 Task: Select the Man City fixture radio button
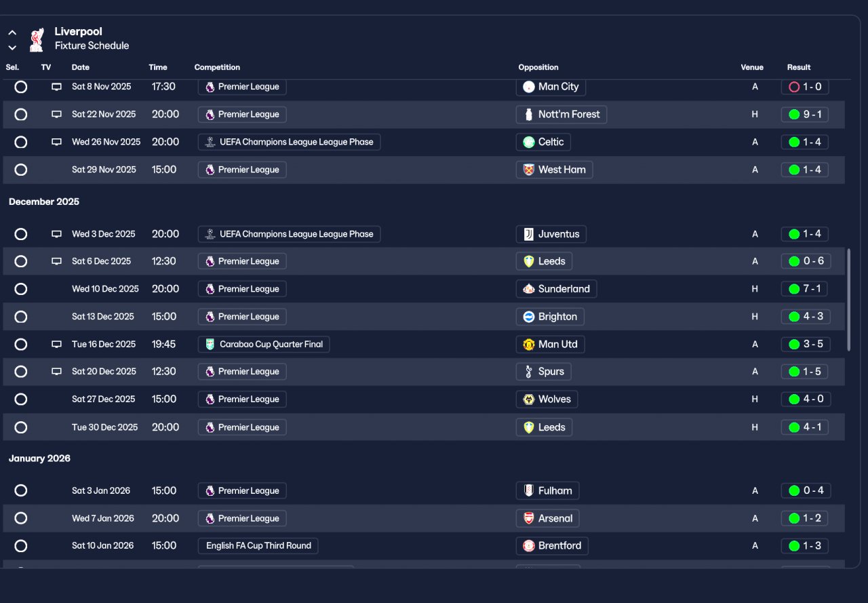pos(21,87)
